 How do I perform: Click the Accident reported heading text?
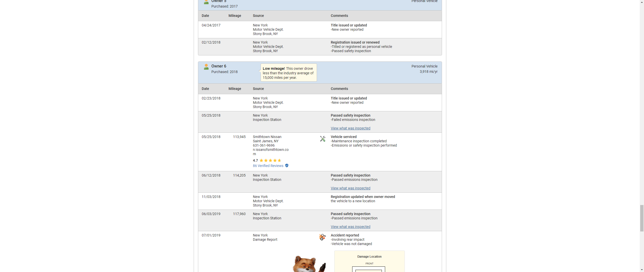345,235
